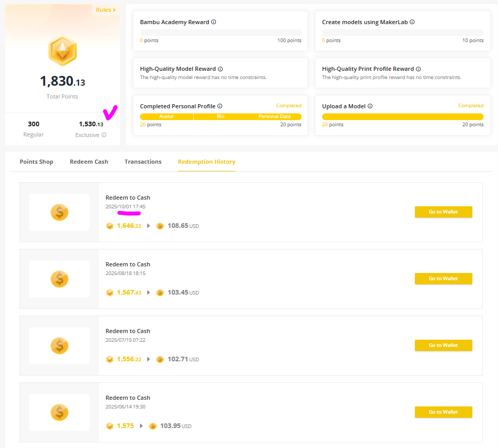This screenshot has width=498, height=448.
Task: Go to Wallet for 102.71 USD redemption
Action: tap(443, 345)
